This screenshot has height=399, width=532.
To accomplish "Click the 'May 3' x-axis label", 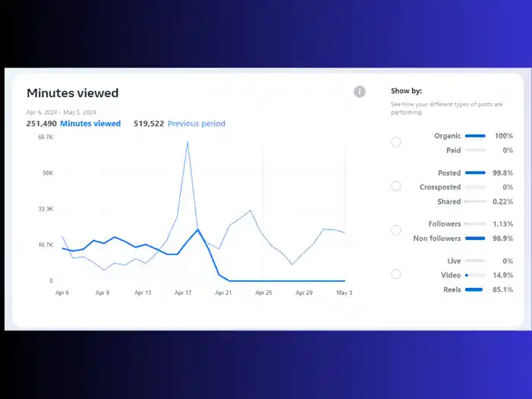I will [x=344, y=293].
